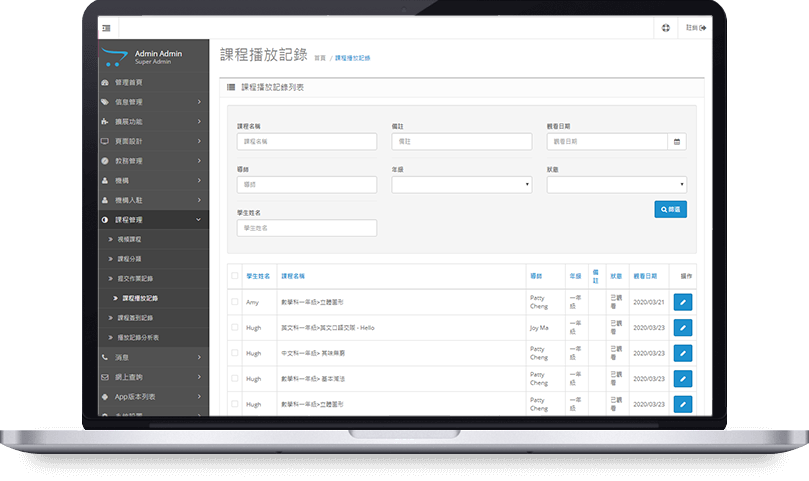809x481 pixels.
Task: Edit the 英文口語交際 - Hello record via its pencil icon
Action: (683, 327)
